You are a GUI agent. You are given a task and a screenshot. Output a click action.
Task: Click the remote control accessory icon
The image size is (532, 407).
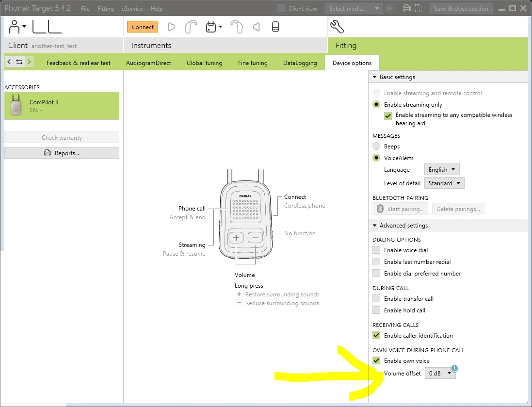click(x=275, y=27)
